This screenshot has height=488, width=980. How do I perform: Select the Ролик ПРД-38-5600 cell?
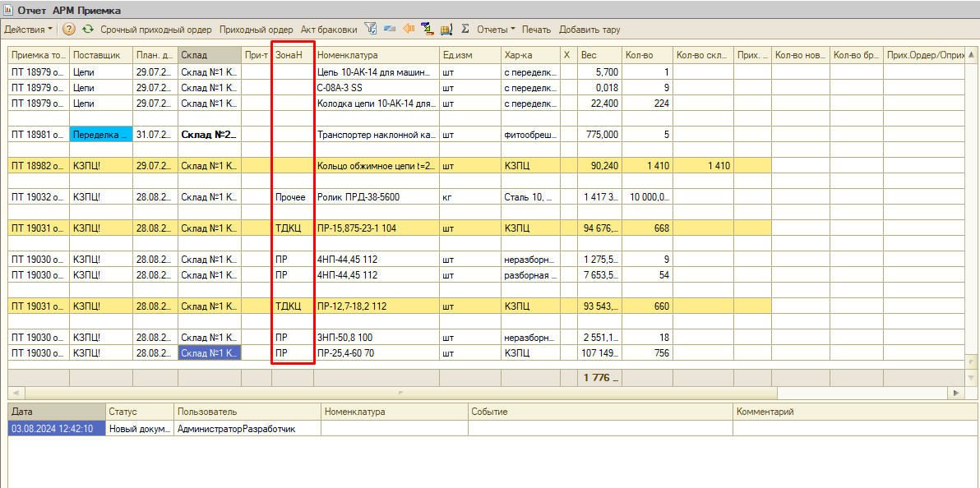377,197
